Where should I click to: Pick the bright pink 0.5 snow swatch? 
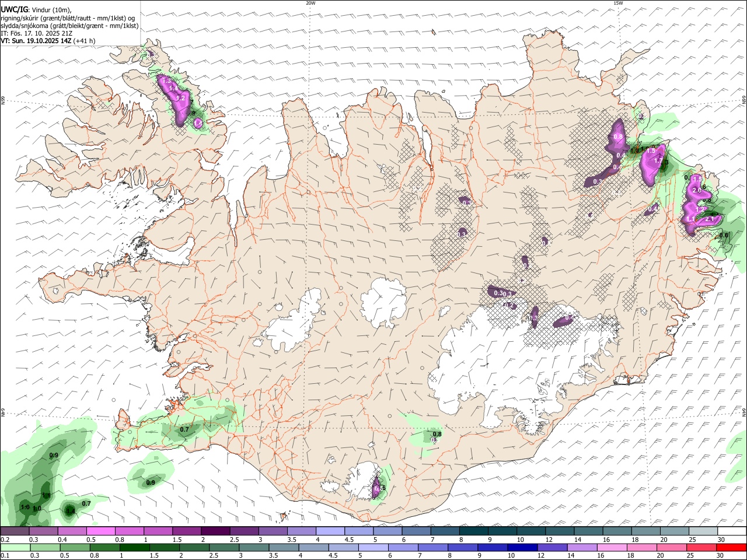[x=100, y=531]
